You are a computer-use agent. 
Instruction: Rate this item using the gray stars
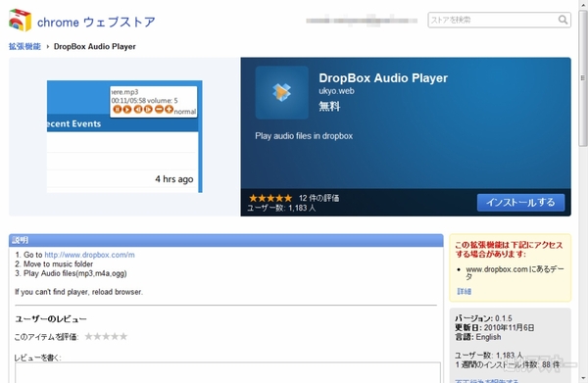[x=106, y=336]
